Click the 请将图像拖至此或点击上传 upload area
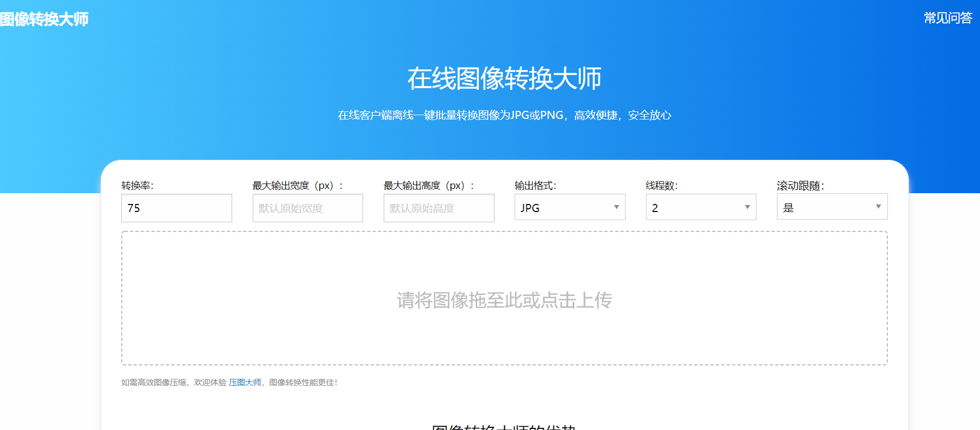Viewport: 980px width, 430px height. pyautogui.click(x=504, y=299)
